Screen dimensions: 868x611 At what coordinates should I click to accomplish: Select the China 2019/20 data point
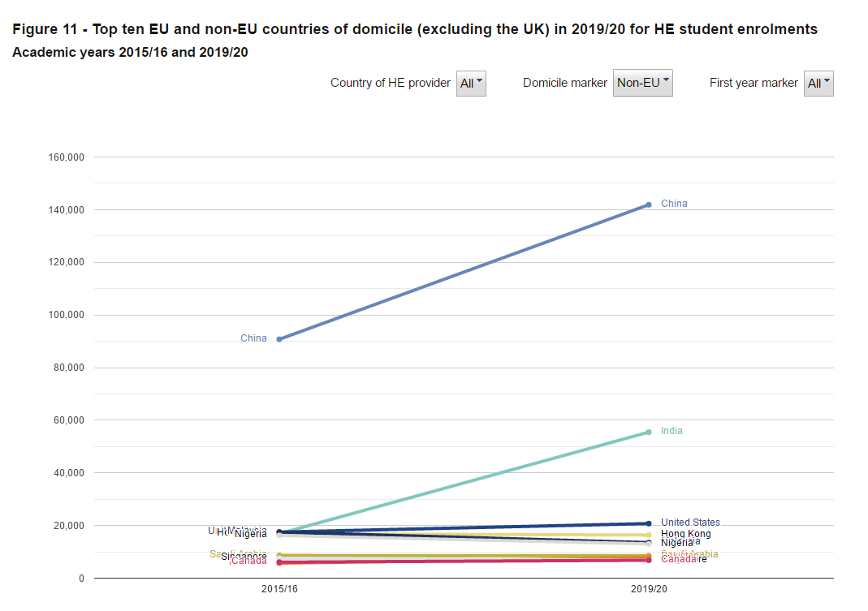coord(647,204)
